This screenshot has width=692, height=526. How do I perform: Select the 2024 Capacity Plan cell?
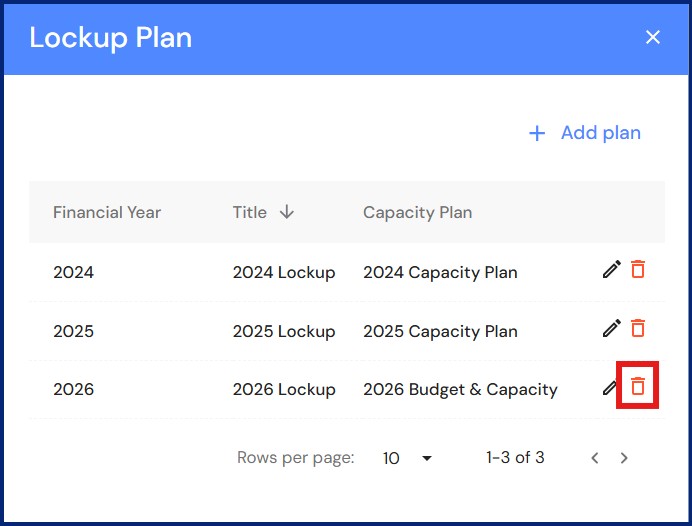(440, 272)
